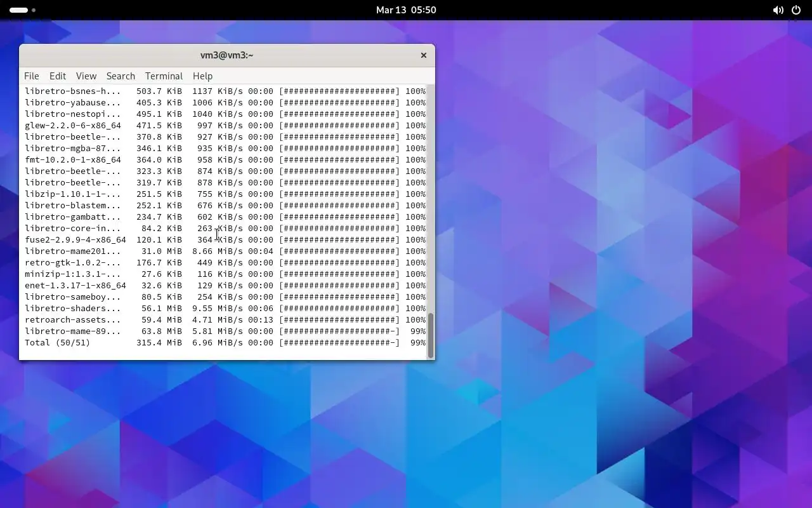Open the File menu in terminal

31,76
